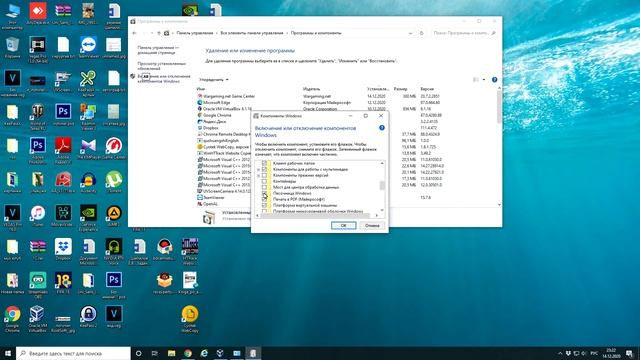Click the taskbar search box
Viewport: 640px width, 360px height.
tap(73, 353)
